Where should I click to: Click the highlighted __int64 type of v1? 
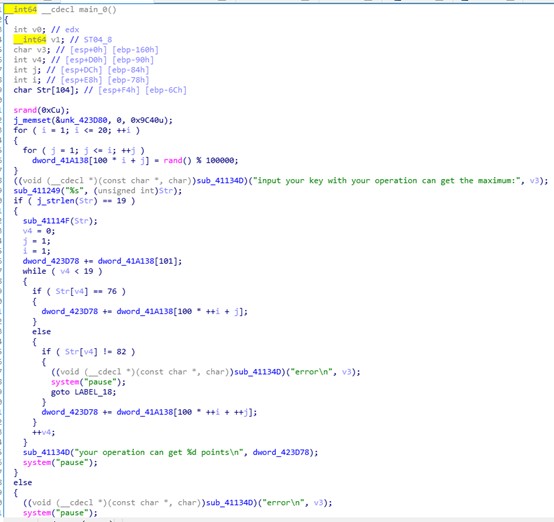tap(30, 39)
